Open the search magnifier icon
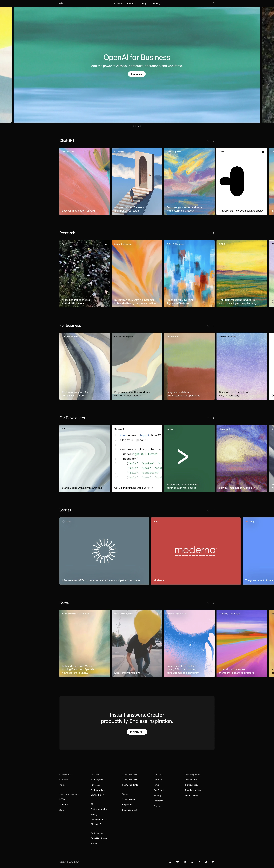This screenshot has height=868, width=274. coord(213,4)
